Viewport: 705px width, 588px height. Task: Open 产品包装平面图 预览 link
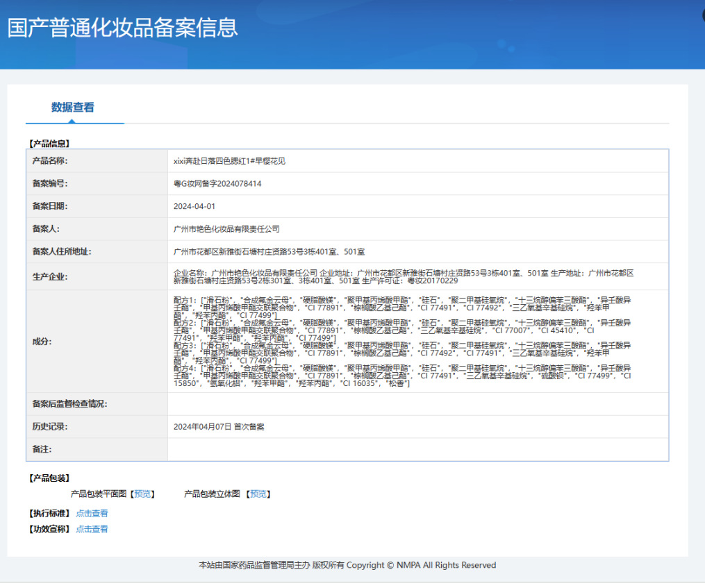pyautogui.click(x=143, y=494)
